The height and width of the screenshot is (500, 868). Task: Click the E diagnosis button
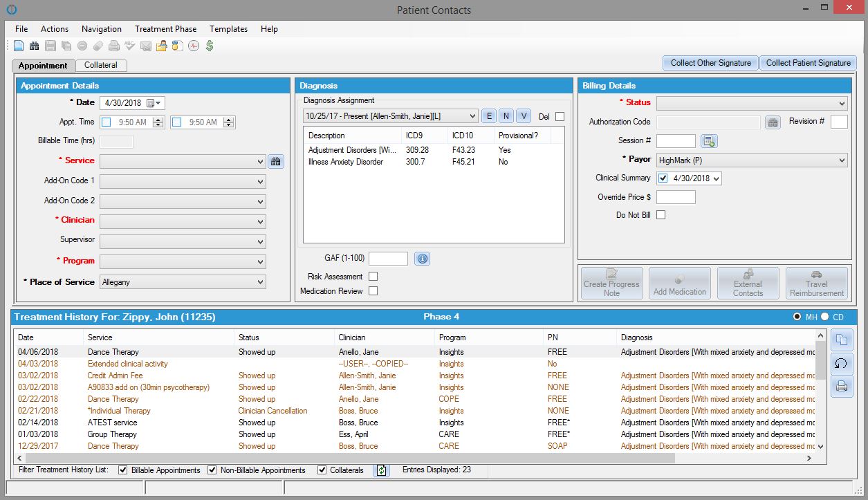click(488, 116)
